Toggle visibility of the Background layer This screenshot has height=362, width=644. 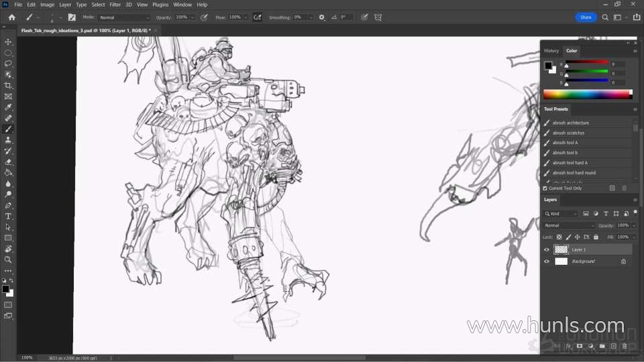point(547,261)
